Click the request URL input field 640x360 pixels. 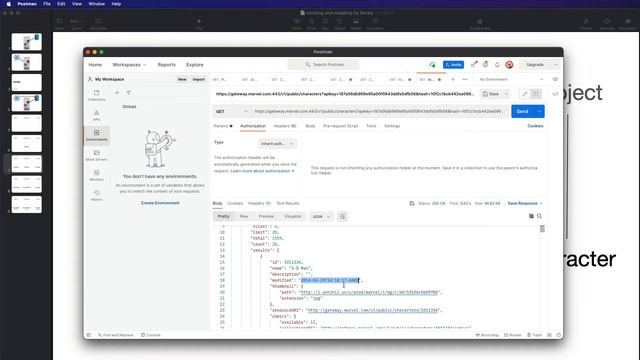(x=379, y=111)
